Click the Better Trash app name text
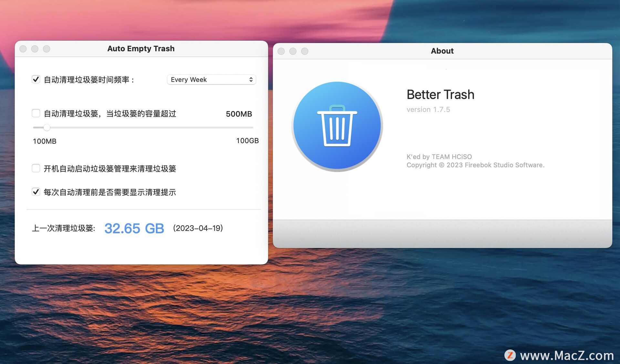The image size is (620, 364). (440, 95)
